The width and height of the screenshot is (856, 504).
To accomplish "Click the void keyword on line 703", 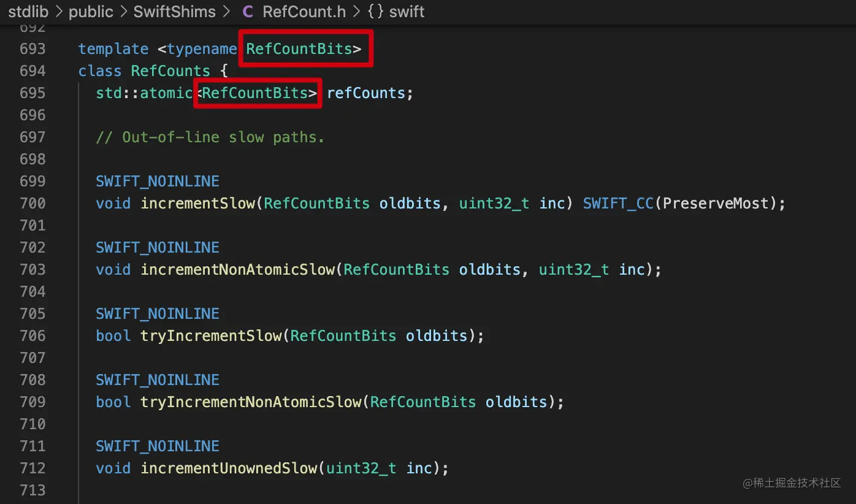I will pos(113,270).
